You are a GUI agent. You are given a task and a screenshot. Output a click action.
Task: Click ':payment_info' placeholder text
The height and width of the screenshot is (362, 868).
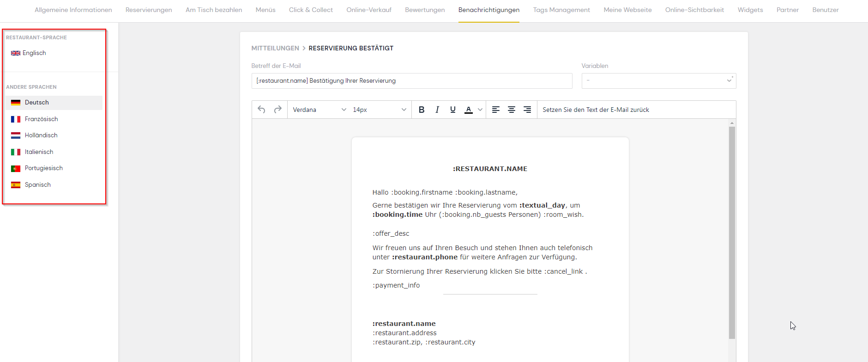(x=396, y=285)
